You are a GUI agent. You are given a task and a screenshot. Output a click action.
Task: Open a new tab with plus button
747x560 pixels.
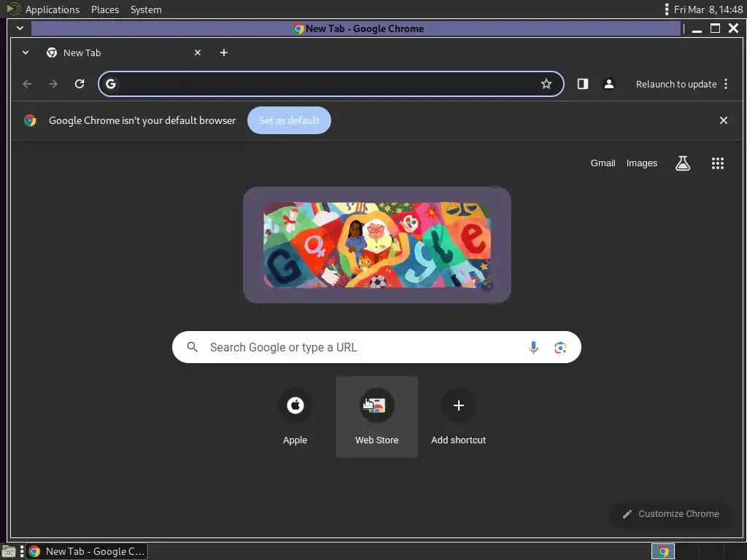pyautogui.click(x=224, y=52)
